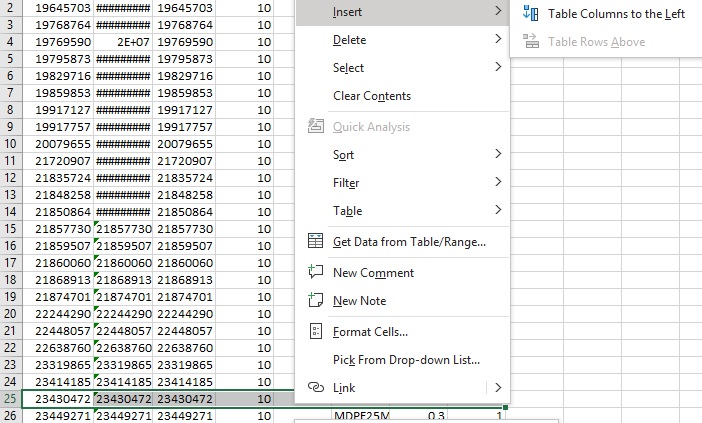
Task: Click first-column cell 22244290
Action: pyautogui.click(x=58, y=314)
